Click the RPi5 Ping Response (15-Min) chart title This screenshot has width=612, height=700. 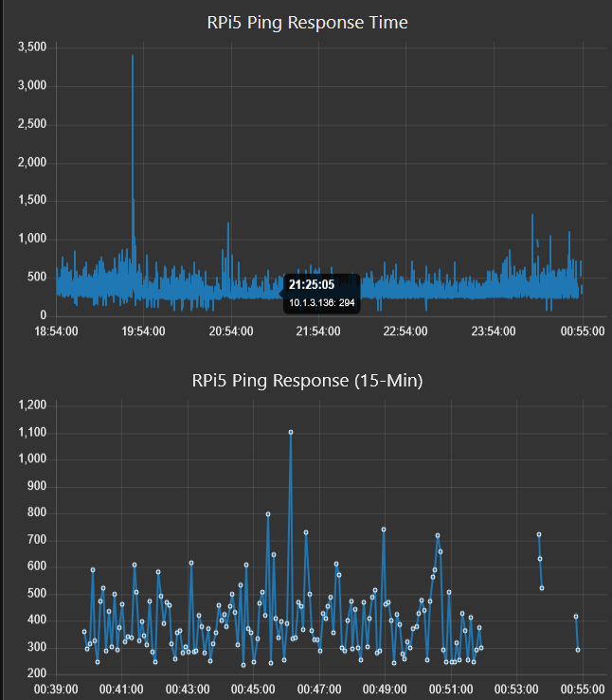click(x=307, y=381)
